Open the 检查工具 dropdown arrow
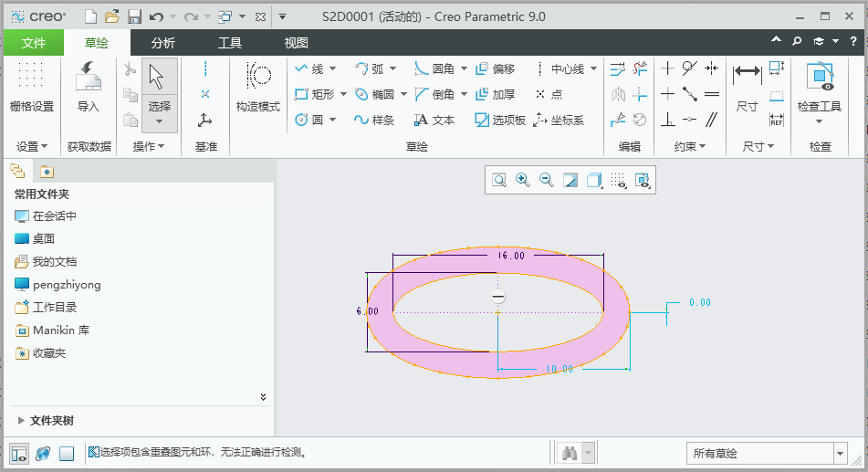Image resolution: width=868 pixels, height=472 pixels. 820,121
